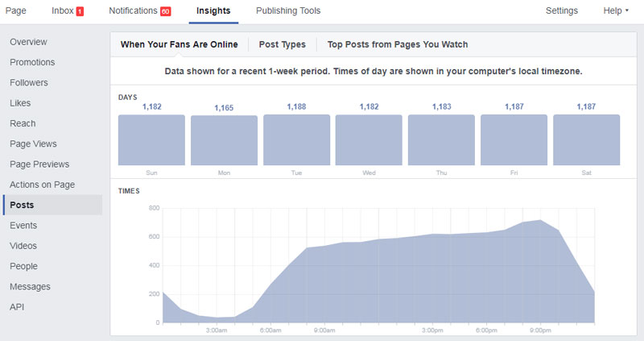Expand the Help dropdown menu

tap(616, 10)
